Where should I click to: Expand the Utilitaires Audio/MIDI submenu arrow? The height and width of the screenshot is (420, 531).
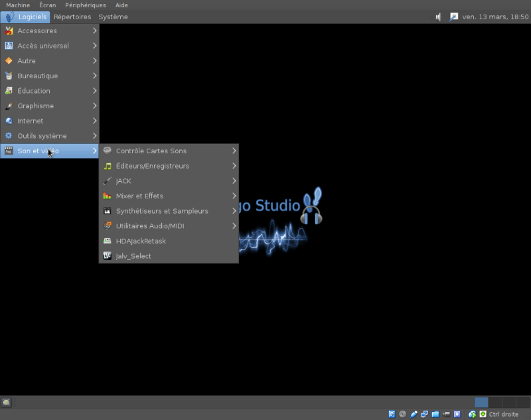coord(234,226)
